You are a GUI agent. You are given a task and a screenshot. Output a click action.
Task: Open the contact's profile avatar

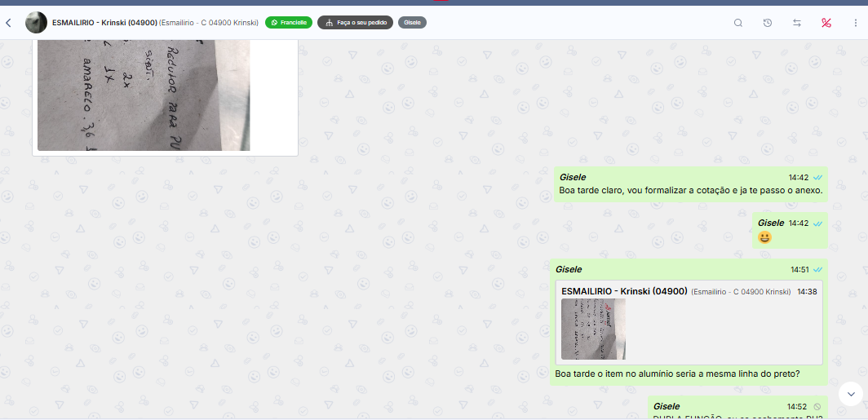36,23
